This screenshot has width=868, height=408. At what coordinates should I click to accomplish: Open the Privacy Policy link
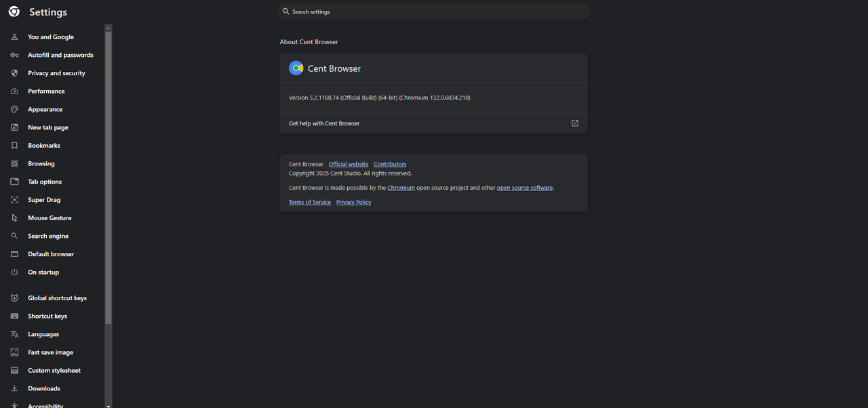point(353,202)
